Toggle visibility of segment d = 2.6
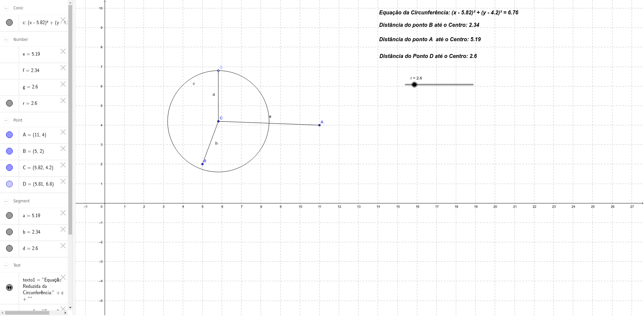 [9, 248]
